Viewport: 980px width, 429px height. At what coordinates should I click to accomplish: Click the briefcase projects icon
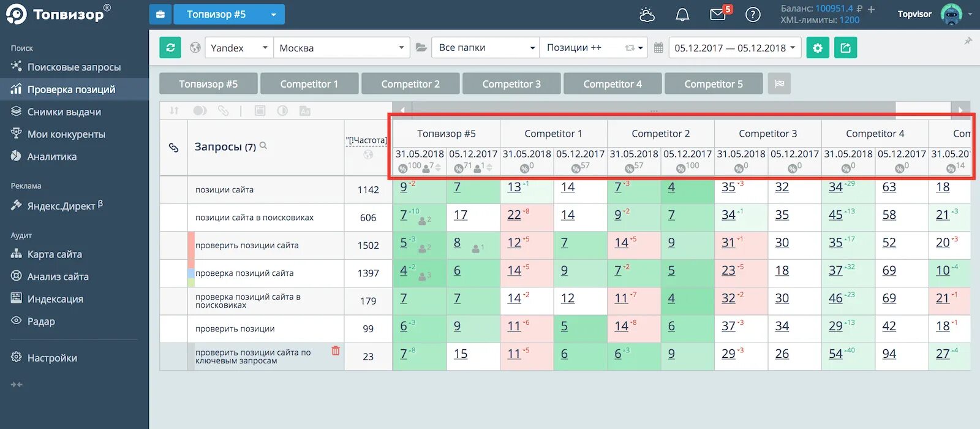160,14
